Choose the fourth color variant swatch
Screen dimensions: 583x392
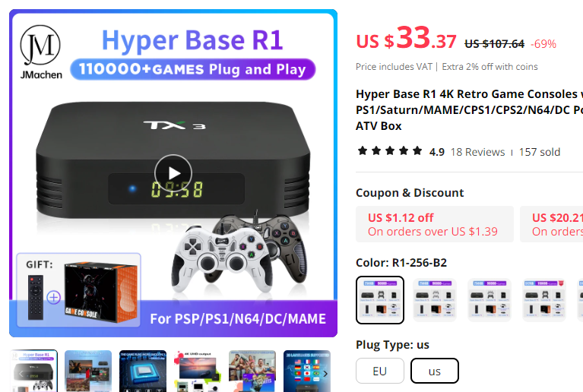[x=544, y=300]
